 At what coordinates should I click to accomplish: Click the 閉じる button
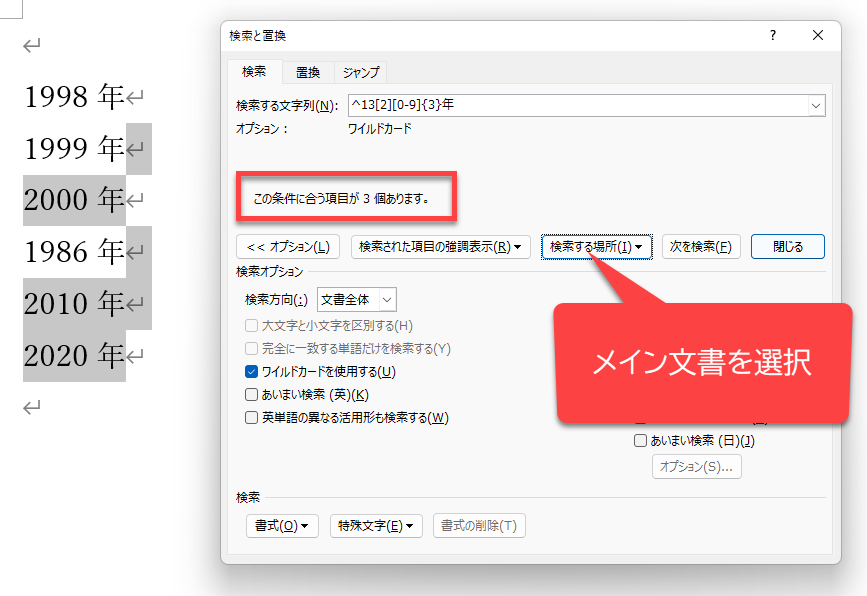787,247
